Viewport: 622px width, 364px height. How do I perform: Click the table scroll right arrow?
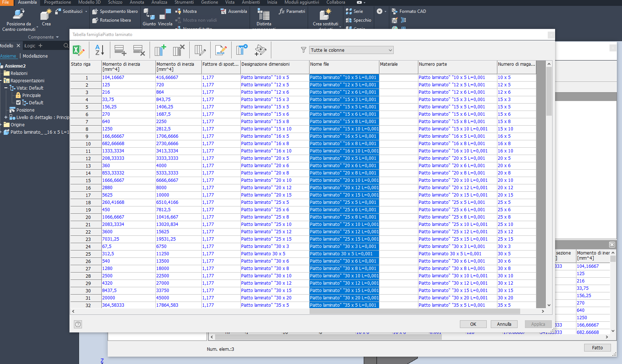click(x=543, y=311)
